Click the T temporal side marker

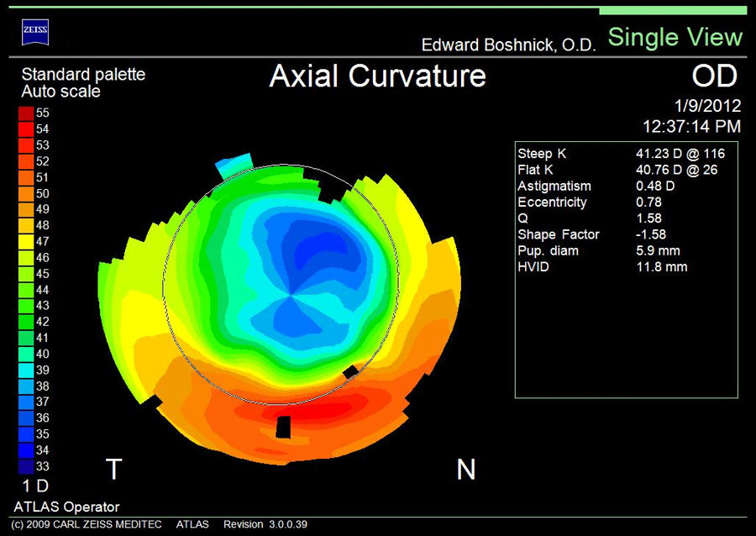114,470
